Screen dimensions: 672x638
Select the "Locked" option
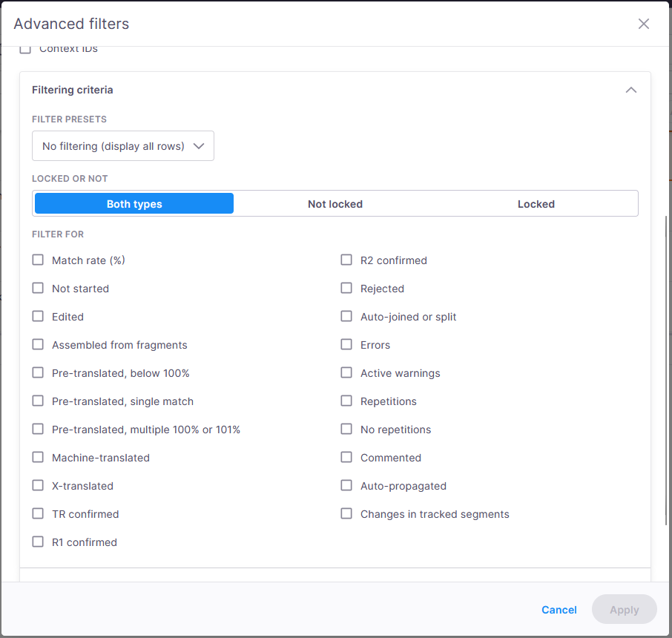tap(536, 203)
